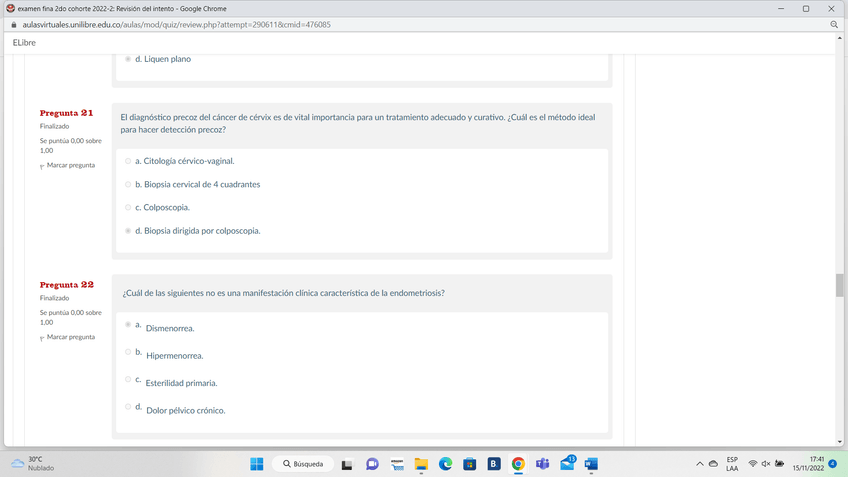The height and width of the screenshot is (477, 848).
Task: Click the browser address bar URL
Action: pyautogui.click(x=176, y=25)
